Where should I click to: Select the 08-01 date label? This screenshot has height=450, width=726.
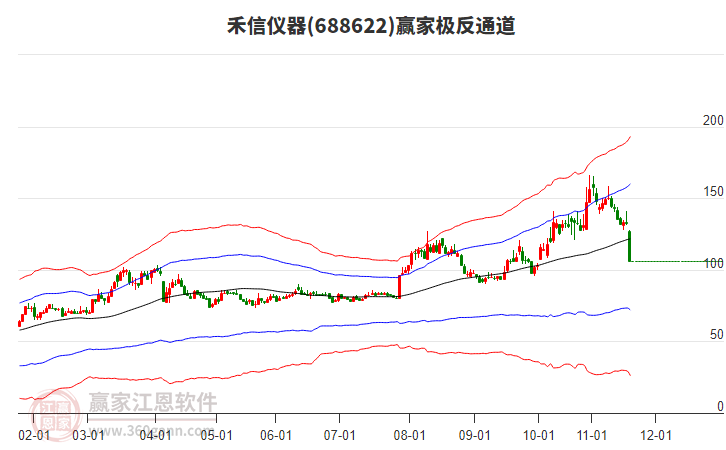pyautogui.click(x=409, y=436)
